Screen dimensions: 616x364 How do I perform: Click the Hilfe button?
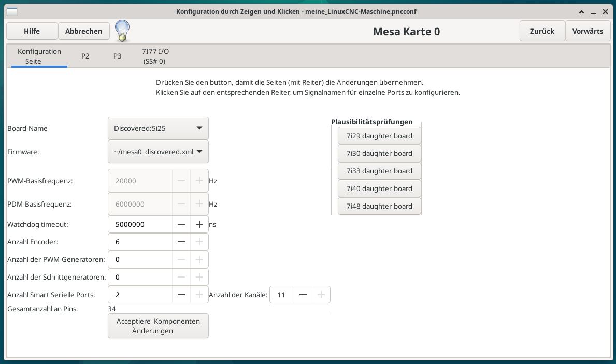tap(32, 31)
